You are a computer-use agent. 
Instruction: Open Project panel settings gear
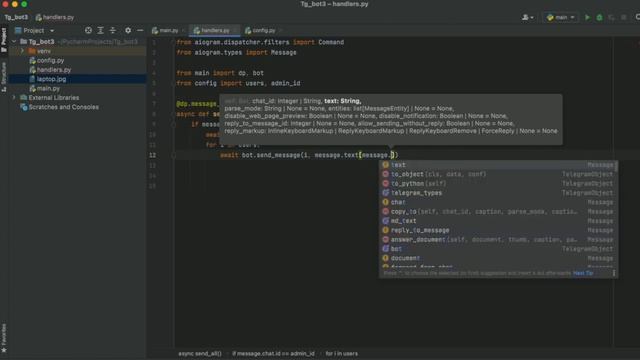[128, 30]
